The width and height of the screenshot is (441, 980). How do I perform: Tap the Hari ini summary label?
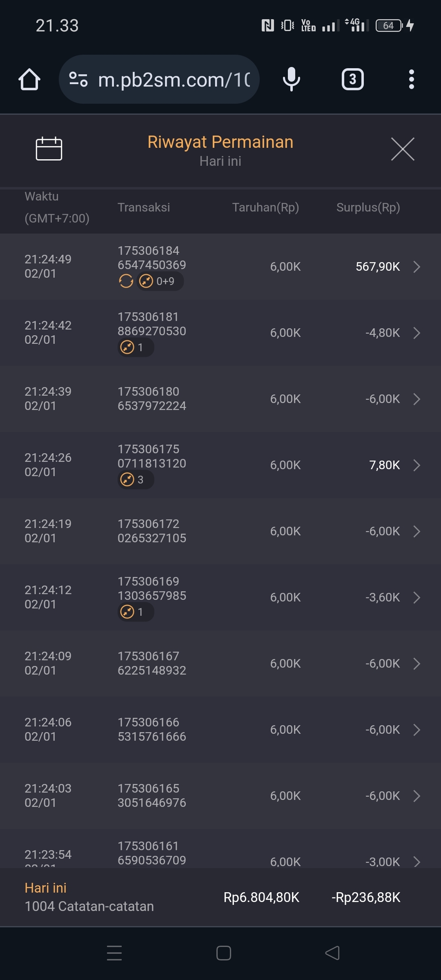(45, 888)
